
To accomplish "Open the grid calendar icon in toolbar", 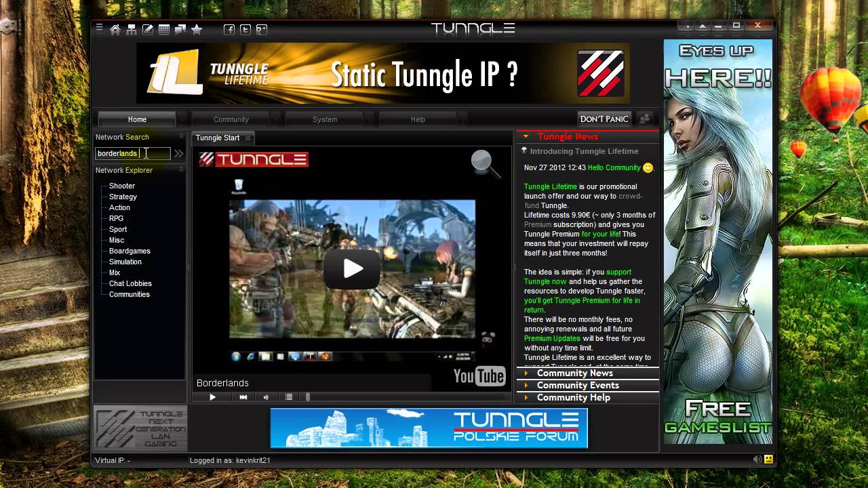I will tap(164, 29).
